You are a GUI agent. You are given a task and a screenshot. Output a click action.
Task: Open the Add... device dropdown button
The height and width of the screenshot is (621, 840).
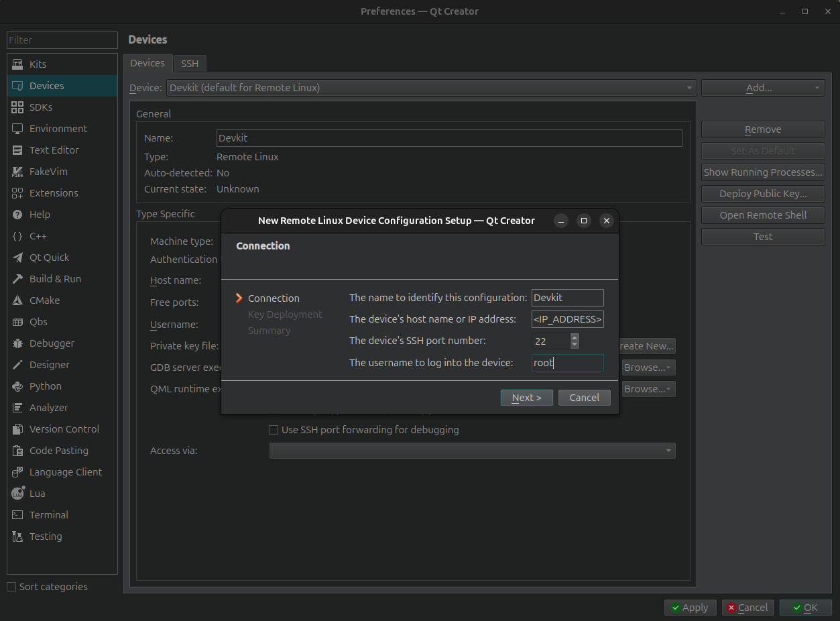pyautogui.click(x=763, y=88)
